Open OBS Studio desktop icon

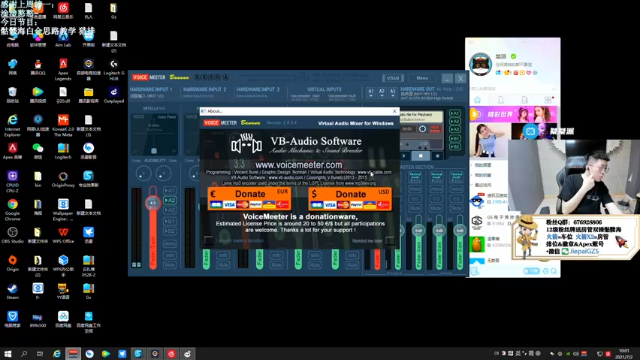(x=12, y=236)
